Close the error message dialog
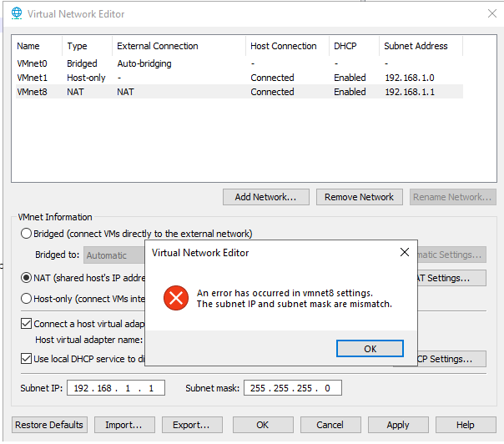 [x=405, y=252]
